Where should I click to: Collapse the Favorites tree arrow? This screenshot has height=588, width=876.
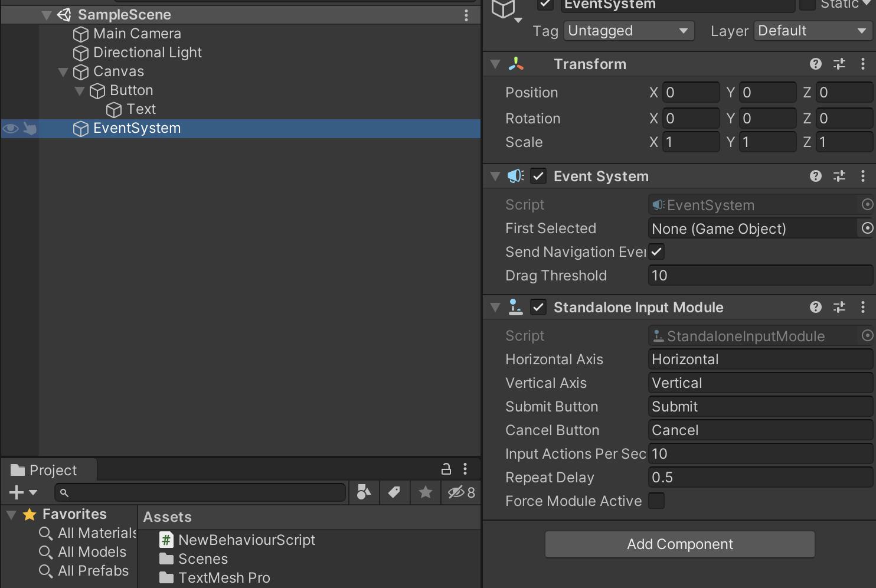(x=11, y=515)
